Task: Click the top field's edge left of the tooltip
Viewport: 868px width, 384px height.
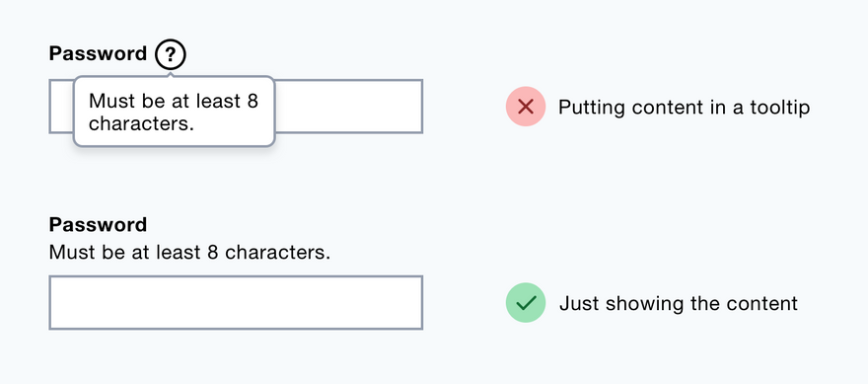Action: click(61, 107)
